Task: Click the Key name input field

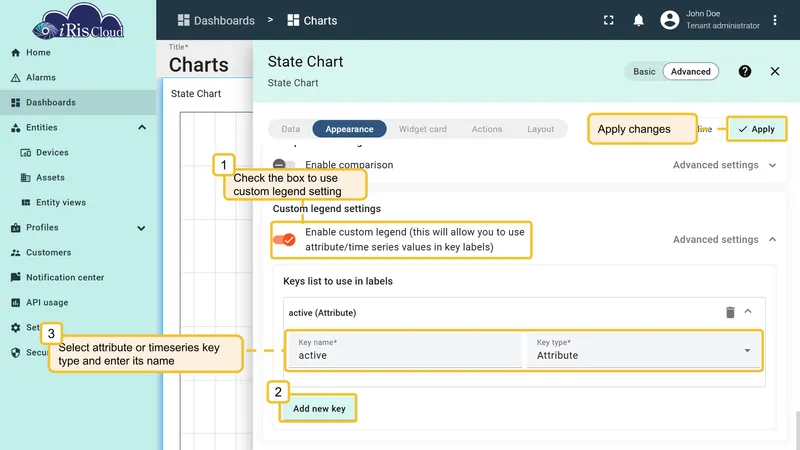Action: pos(405,350)
